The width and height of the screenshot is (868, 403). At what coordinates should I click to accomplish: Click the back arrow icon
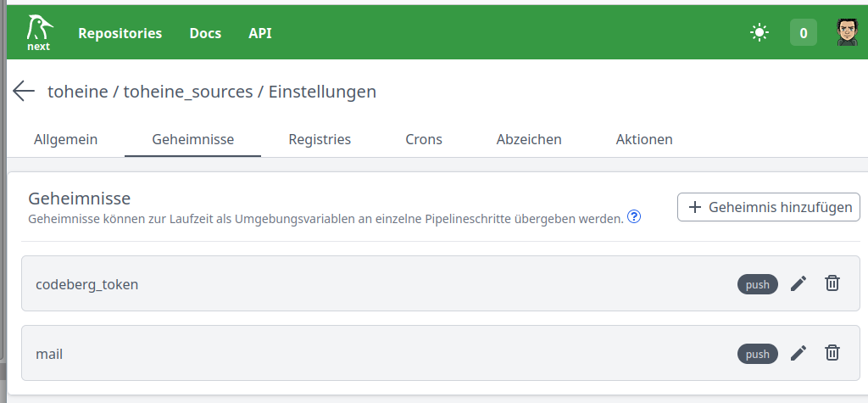point(24,92)
